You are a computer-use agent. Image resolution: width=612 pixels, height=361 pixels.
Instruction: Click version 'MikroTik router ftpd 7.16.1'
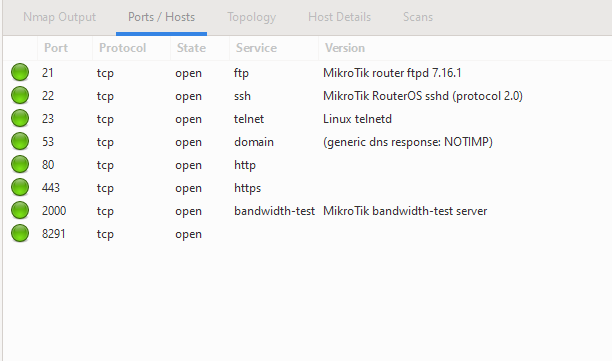pyautogui.click(x=392, y=73)
